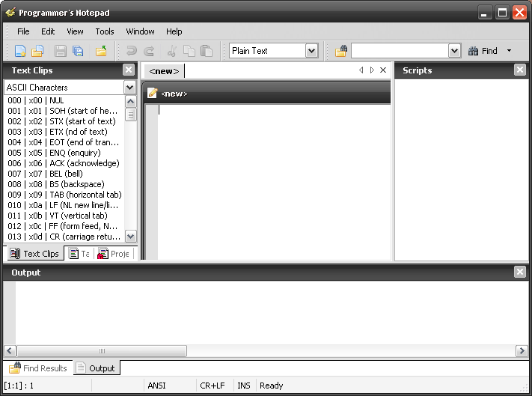The image size is (532, 396).
Task: Click in the find text input field
Action: (400, 51)
